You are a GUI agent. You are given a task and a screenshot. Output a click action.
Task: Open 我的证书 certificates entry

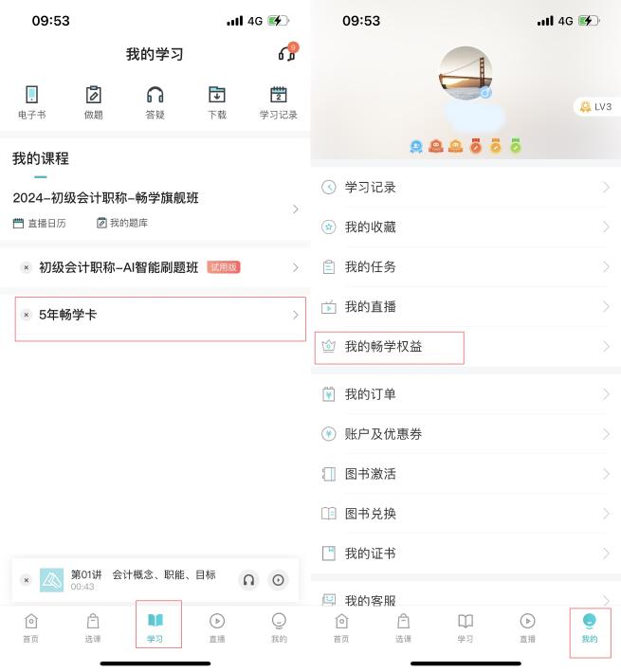[x=466, y=554]
